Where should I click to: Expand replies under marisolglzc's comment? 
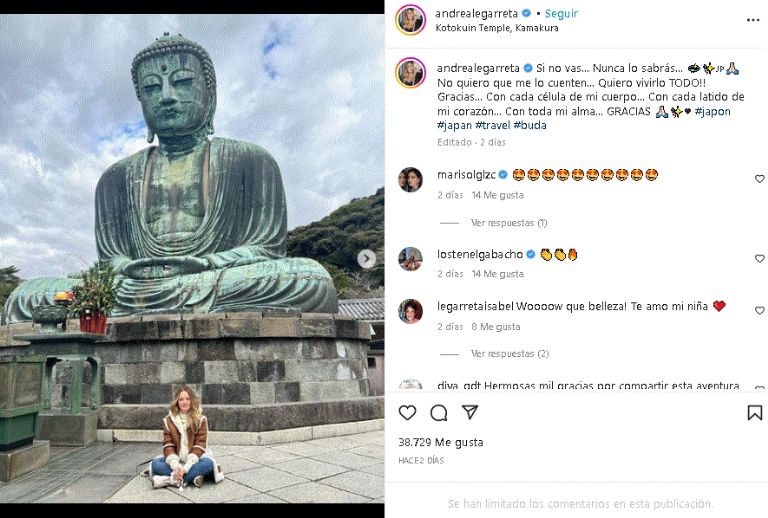coord(509,223)
